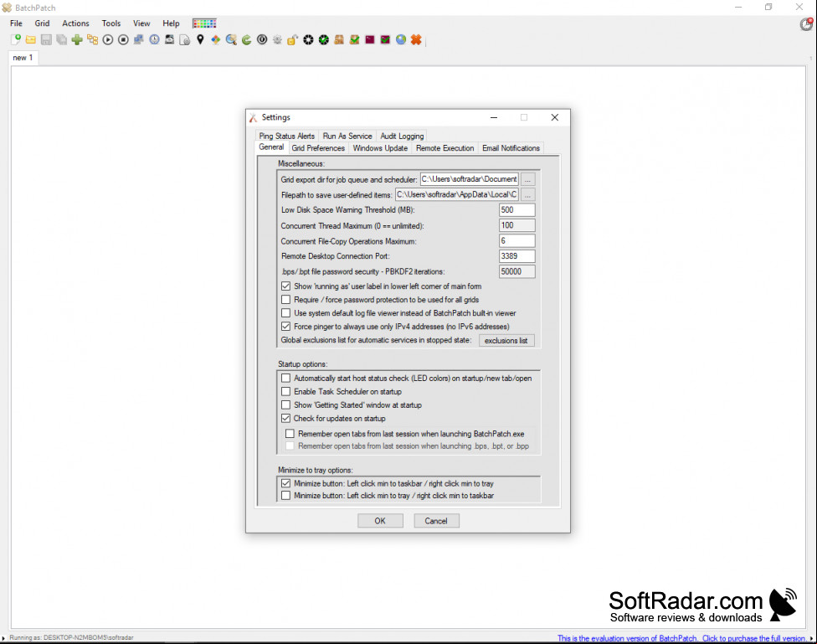
Task: Check Use system default log file viewer
Action: point(285,313)
